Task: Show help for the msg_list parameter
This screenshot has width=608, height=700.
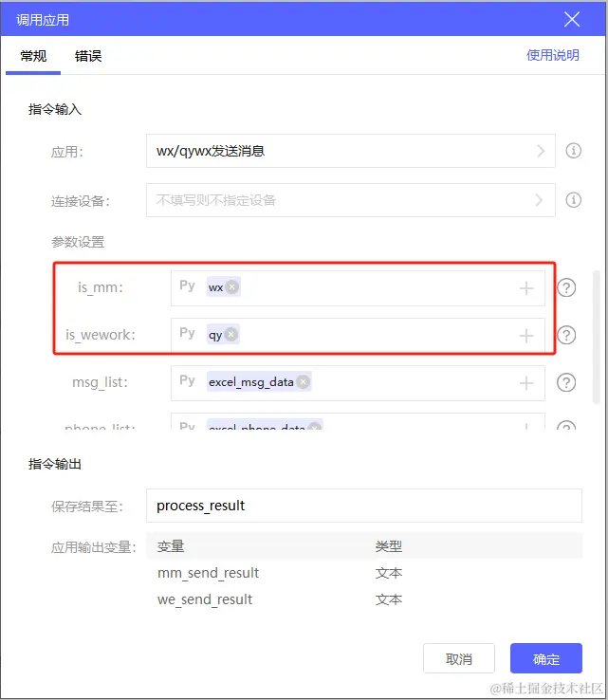Action: (566, 382)
